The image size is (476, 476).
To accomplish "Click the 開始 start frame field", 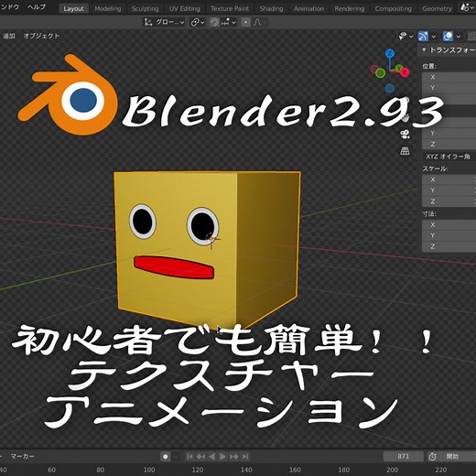I will click(458, 457).
